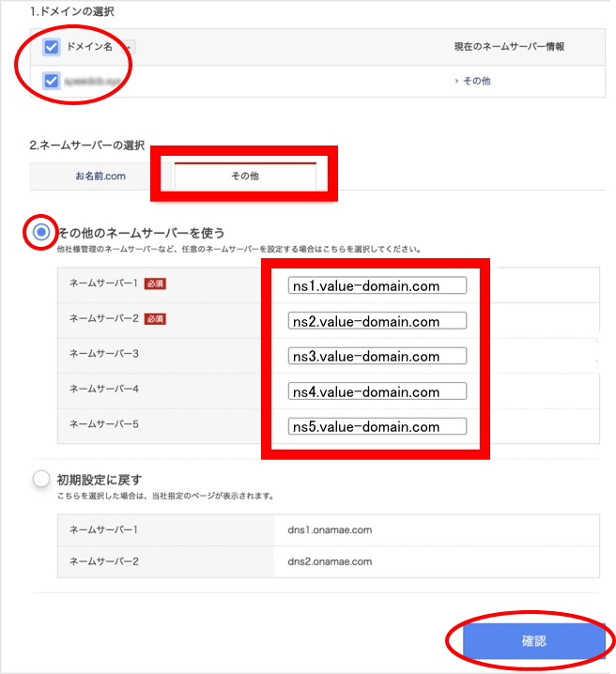Choose その他のネームサーバーを使う radio option
The width and height of the screenshot is (616, 674).
(41, 232)
